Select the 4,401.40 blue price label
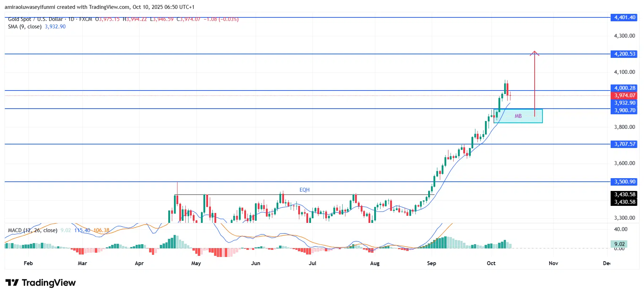The image size is (644, 296). point(624,17)
